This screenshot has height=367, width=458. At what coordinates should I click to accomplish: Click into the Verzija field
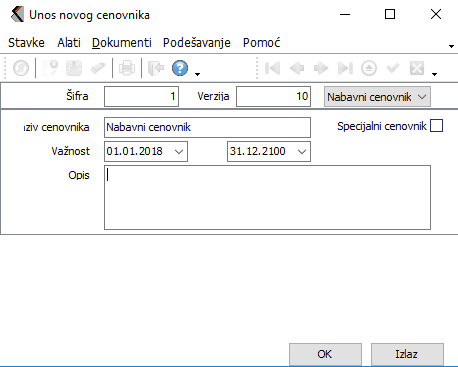[273, 97]
